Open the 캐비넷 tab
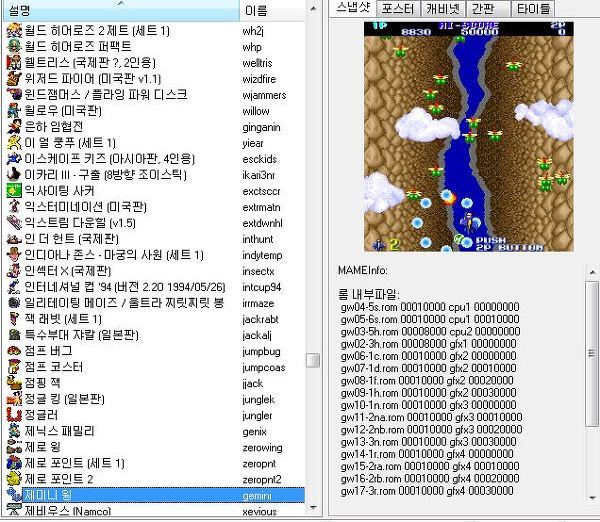600x522 pixels. [x=443, y=9]
